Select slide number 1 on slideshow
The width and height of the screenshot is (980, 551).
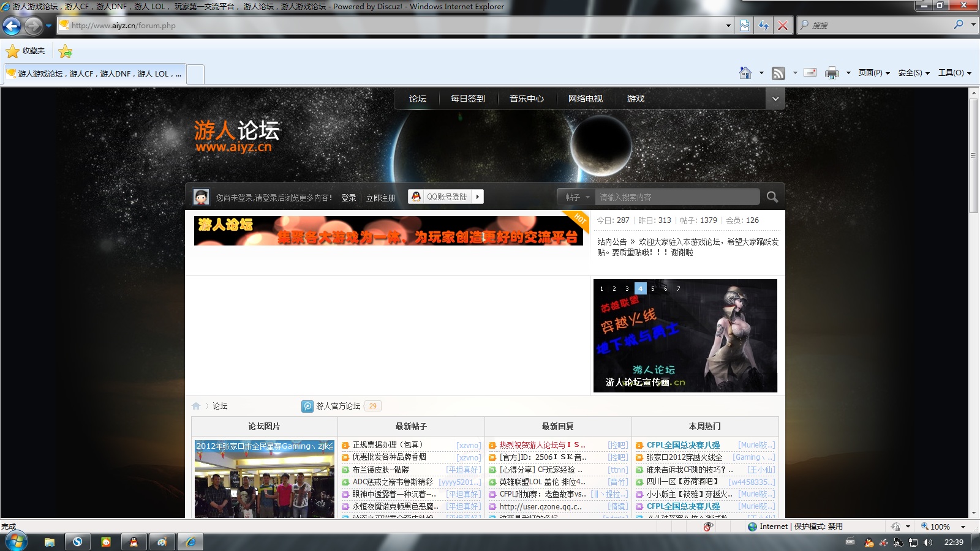601,288
